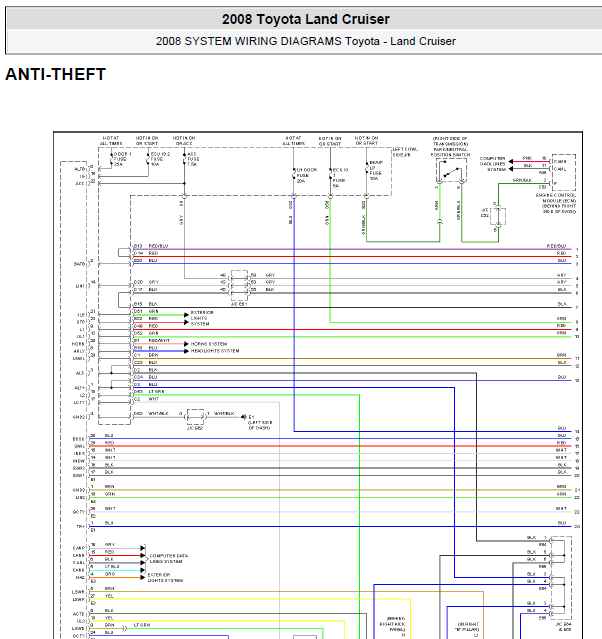Click the Park/Neutral Position Switch caption
Viewport: 602px width, 639px height.
pyautogui.click(x=450, y=147)
